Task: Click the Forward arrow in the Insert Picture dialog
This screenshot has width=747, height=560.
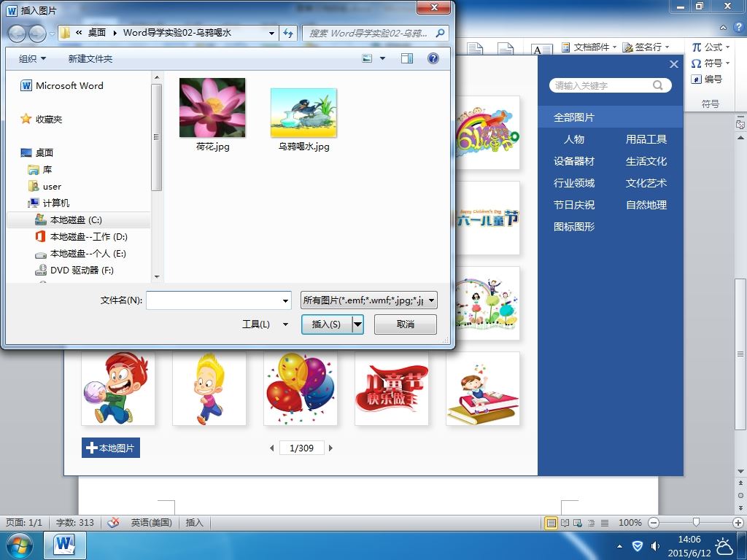Action: 37,34
